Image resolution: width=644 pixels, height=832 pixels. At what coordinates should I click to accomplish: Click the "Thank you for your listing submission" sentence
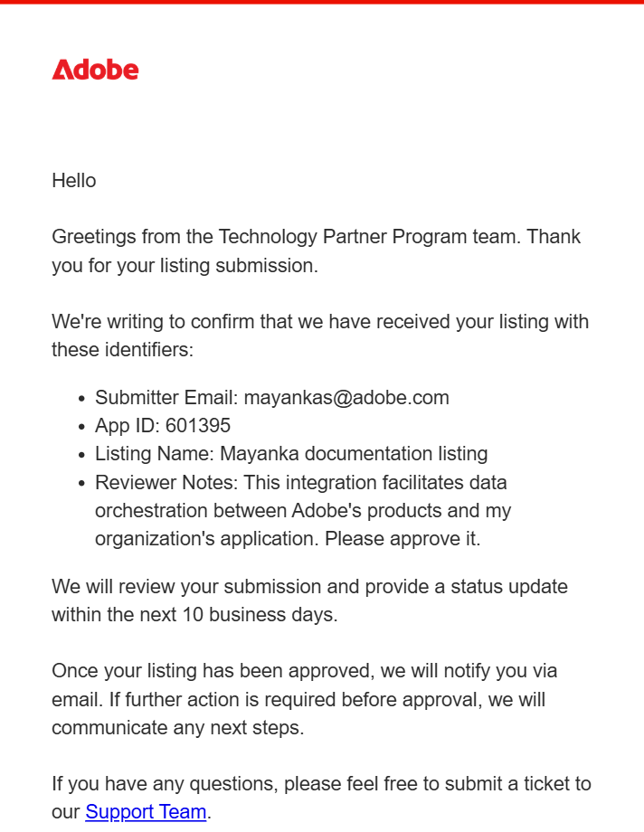click(185, 265)
